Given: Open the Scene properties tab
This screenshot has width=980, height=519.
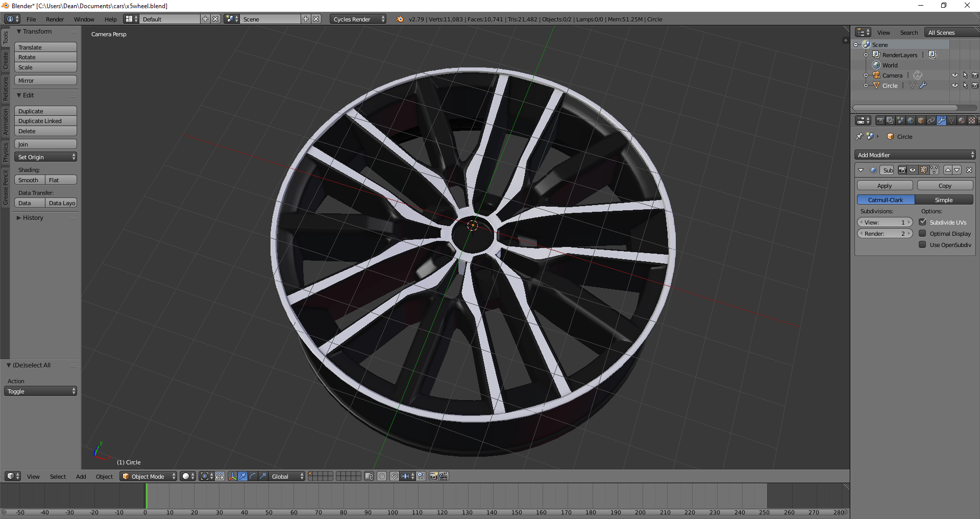Looking at the screenshot, I should pyautogui.click(x=900, y=120).
